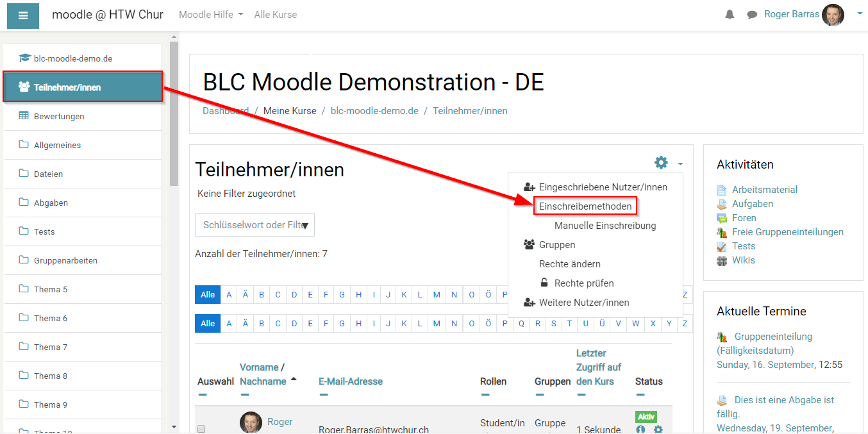The image size is (868, 434).
Task: Open the Gruppeneinteilung event link
Action: click(764, 344)
